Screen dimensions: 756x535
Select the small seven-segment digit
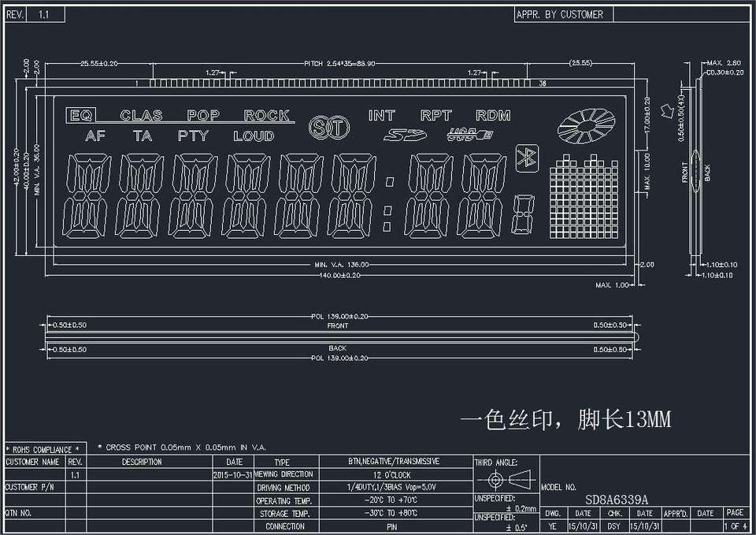[523, 214]
